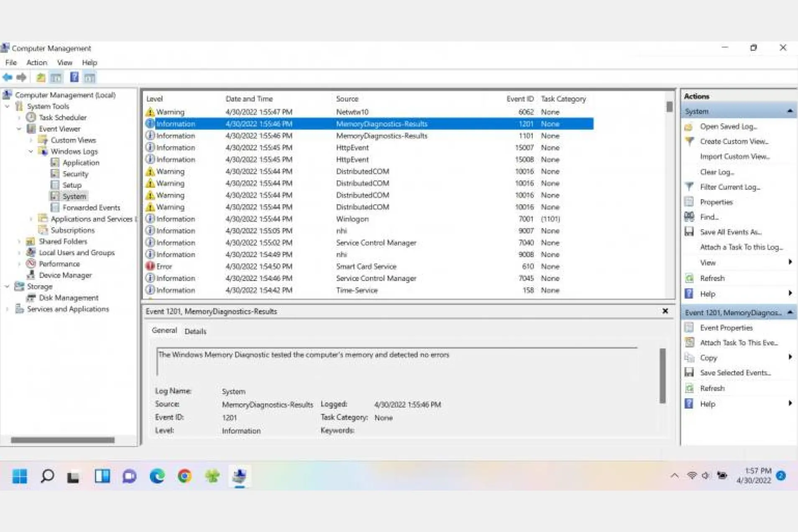This screenshot has height=532, width=798.
Task: Click the Back arrow toolbar icon
Action: (x=7, y=77)
